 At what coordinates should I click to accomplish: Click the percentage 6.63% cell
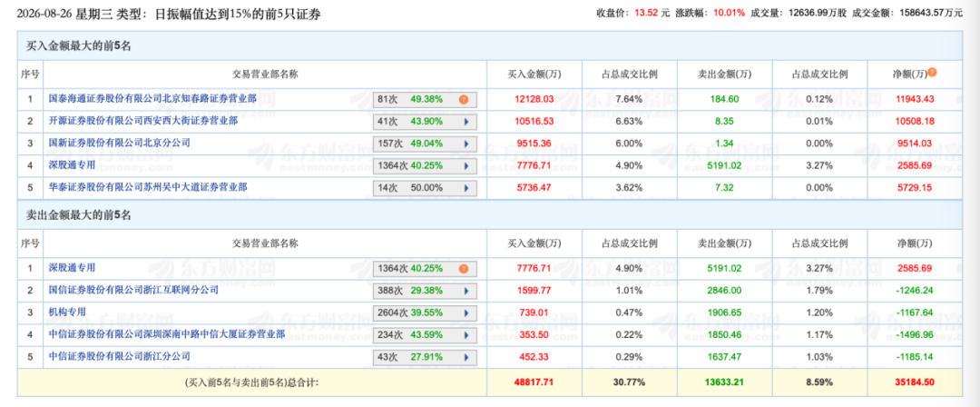(629, 121)
